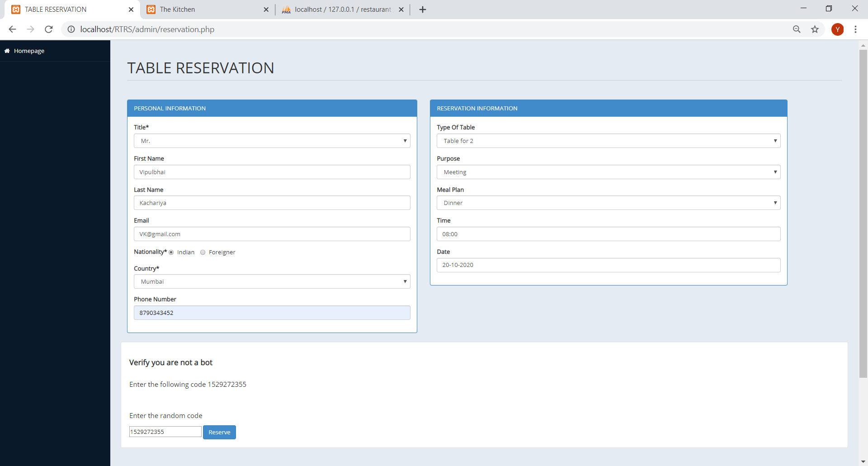Open Chrome's three-dot menu
Screen dimensions: 868x466
point(856,29)
